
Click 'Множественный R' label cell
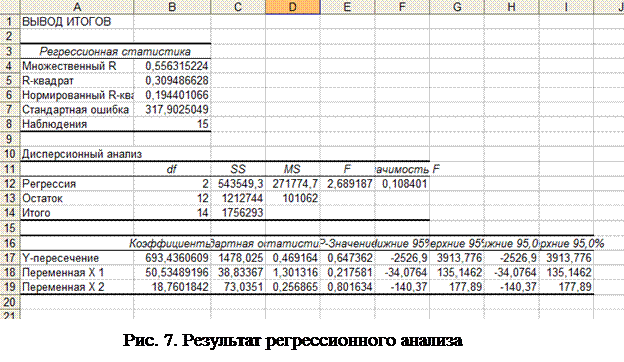point(77,66)
